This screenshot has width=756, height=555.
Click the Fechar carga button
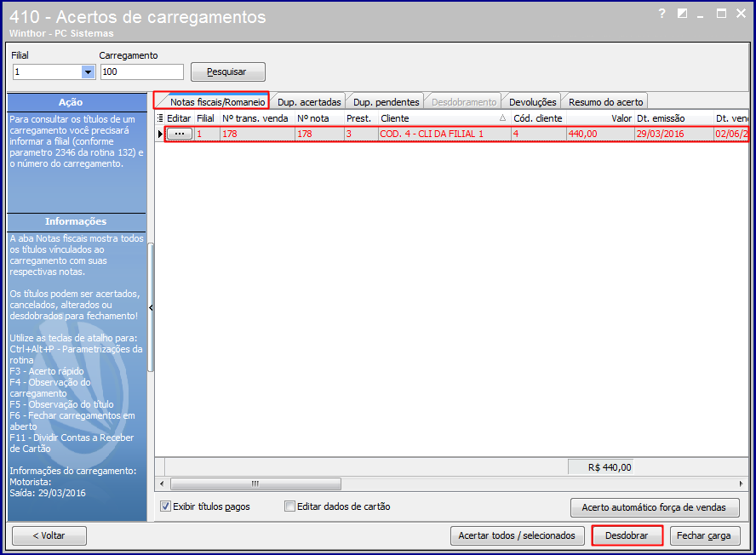point(704,535)
